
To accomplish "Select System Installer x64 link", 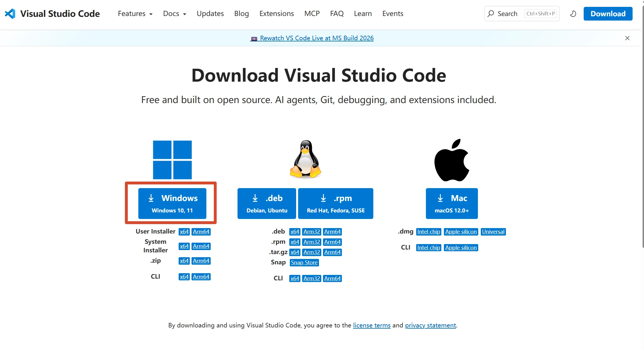I will (x=184, y=246).
